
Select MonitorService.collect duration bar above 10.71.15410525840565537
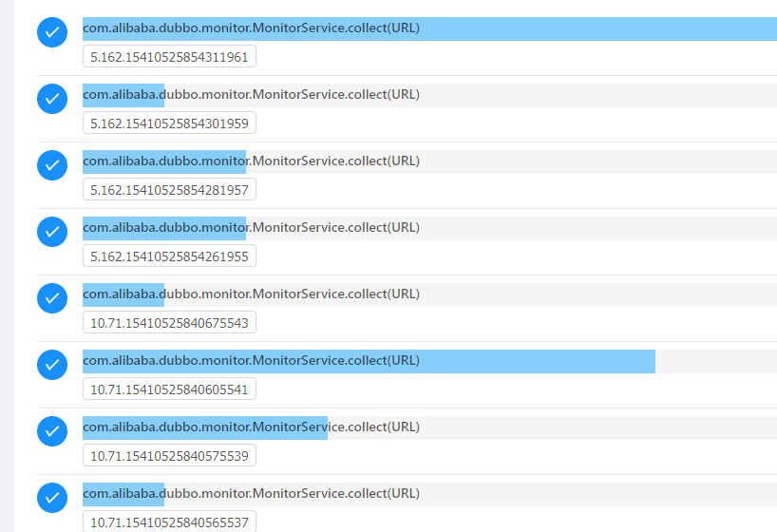tap(429, 494)
